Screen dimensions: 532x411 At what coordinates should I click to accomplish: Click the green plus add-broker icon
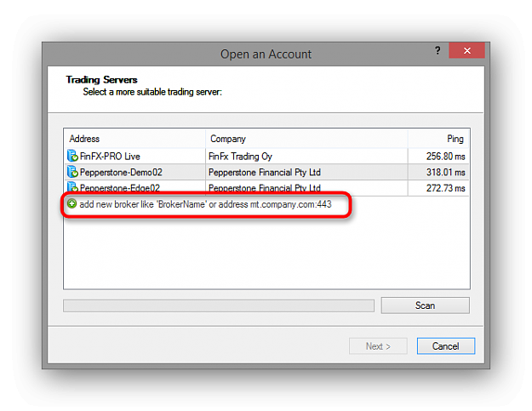[x=72, y=204]
